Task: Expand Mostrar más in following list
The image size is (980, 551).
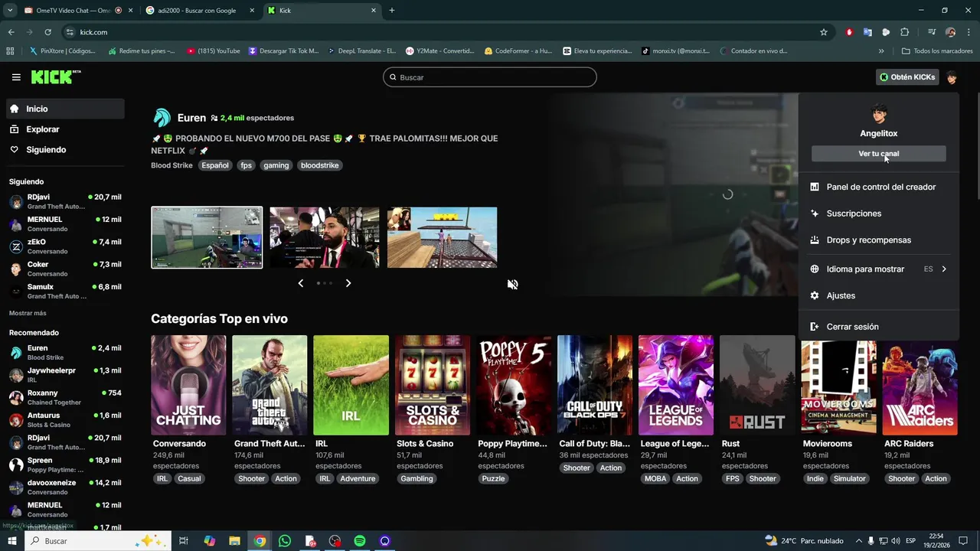Action: click(x=28, y=313)
